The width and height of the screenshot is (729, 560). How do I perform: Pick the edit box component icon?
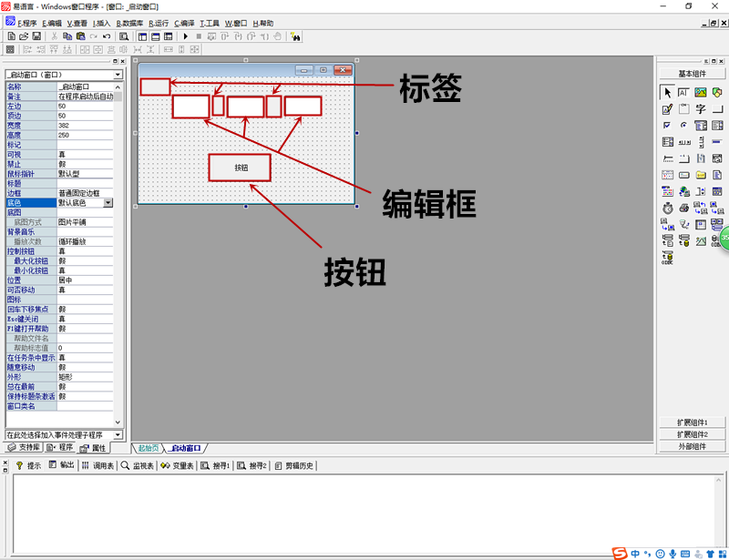683,93
